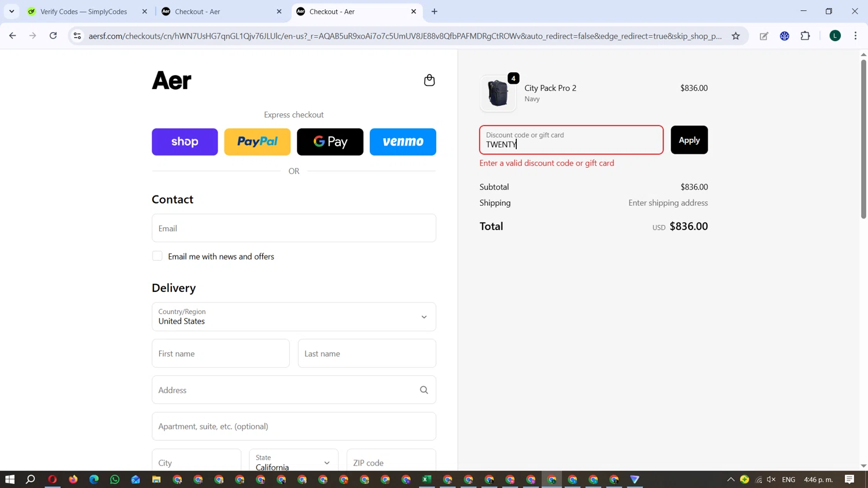Open Opera from the taskbar

[52, 479]
